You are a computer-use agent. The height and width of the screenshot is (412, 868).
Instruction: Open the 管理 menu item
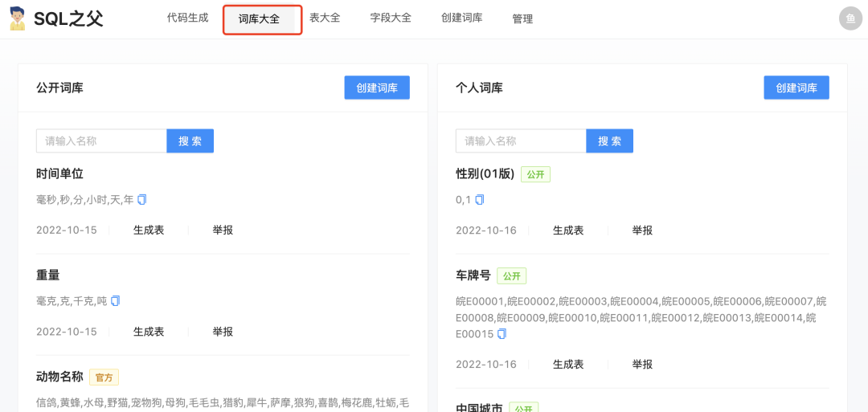point(522,18)
